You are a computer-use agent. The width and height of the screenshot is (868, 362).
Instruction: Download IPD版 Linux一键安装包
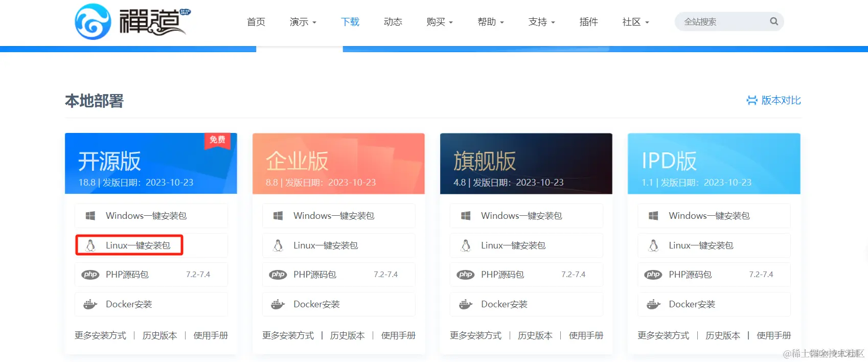(x=714, y=245)
